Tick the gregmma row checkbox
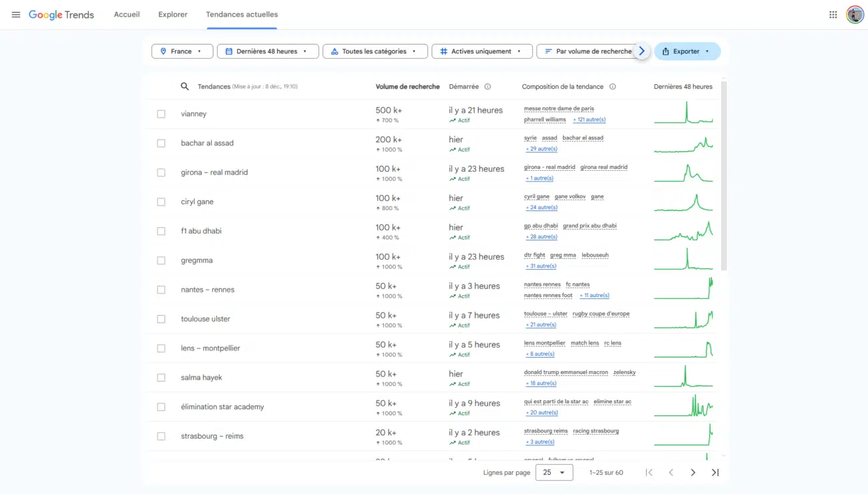This screenshot has height=494, width=868. (x=161, y=261)
